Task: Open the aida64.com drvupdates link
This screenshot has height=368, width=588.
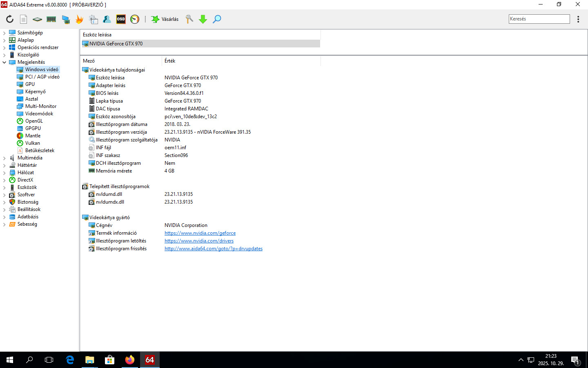Action: coord(214,249)
